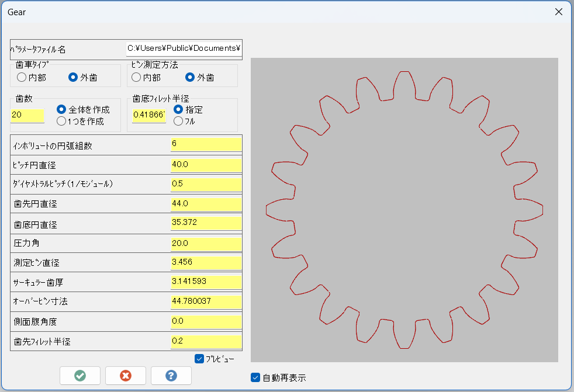Click the blue question mark help button
The height and width of the screenshot is (392, 574).
click(x=171, y=376)
